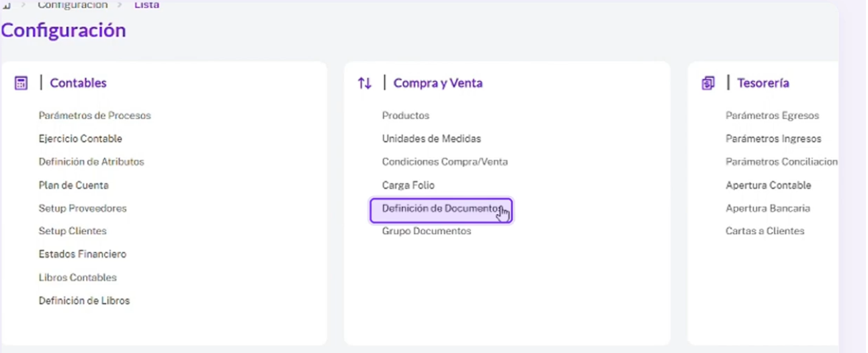Click the Tesorería documents icon

click(x=707, y=83)
